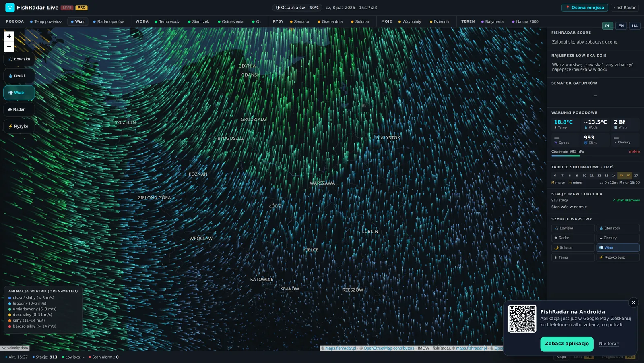Viewport: 644px width, 363px height.
Task: Click Stan alarm.: 0 in status bar
Action: (x=103, y=357)
